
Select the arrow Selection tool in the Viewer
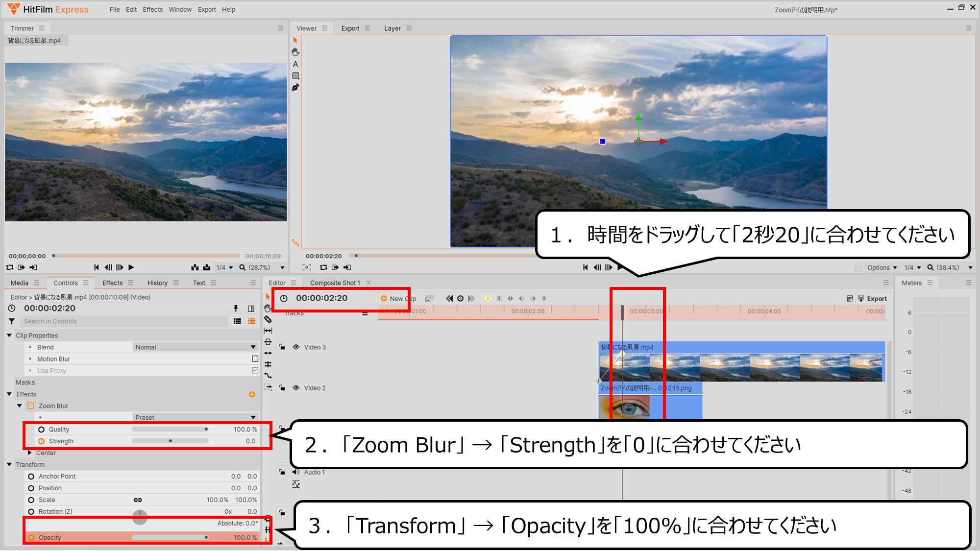(x=295, y=40)
